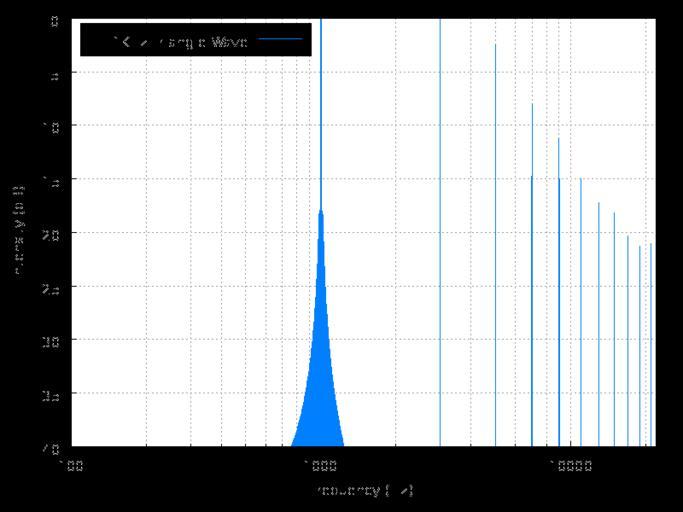Click the 0 dB tick label on y-axis
Screen dimensions: 683x512
click(54, 20)
